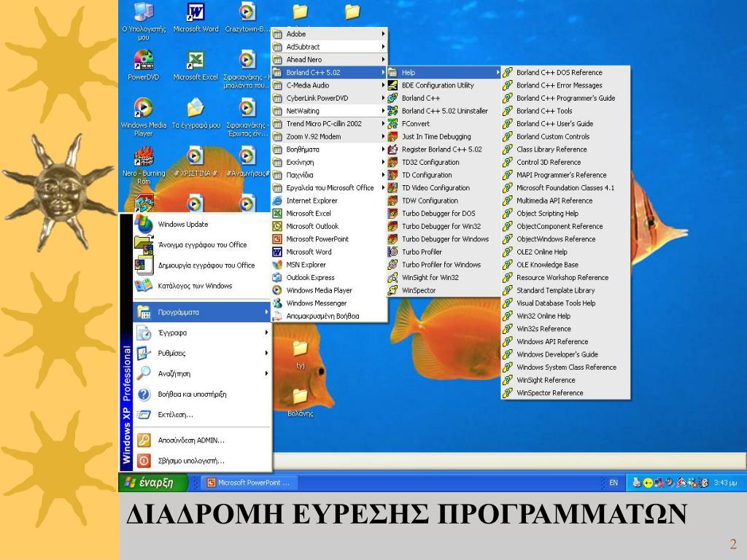The image size is (747, 560).
Task: Expand the Αναζήτηση submenu arrow
Action: tap(266, 374)
